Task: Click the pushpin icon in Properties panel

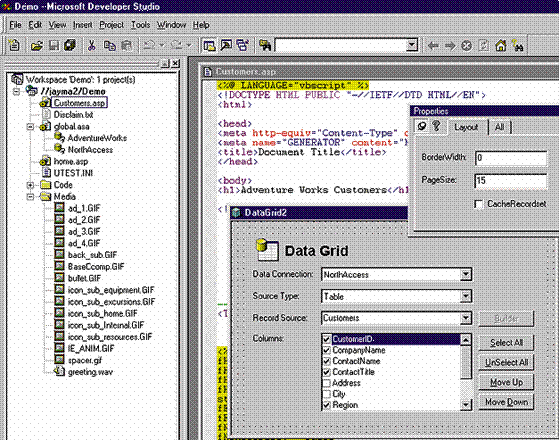Action: coord(422,126)
